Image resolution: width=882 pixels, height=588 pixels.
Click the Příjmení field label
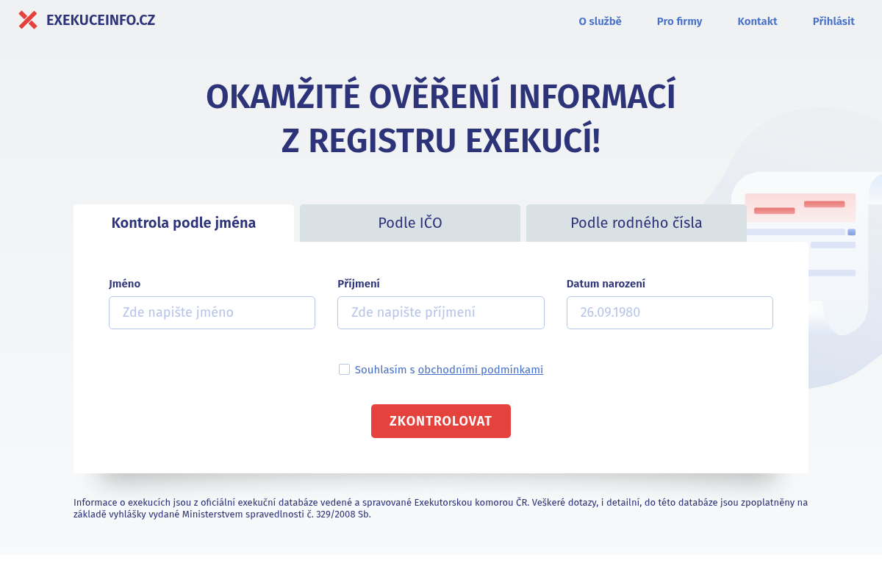[x=359, y=284]
